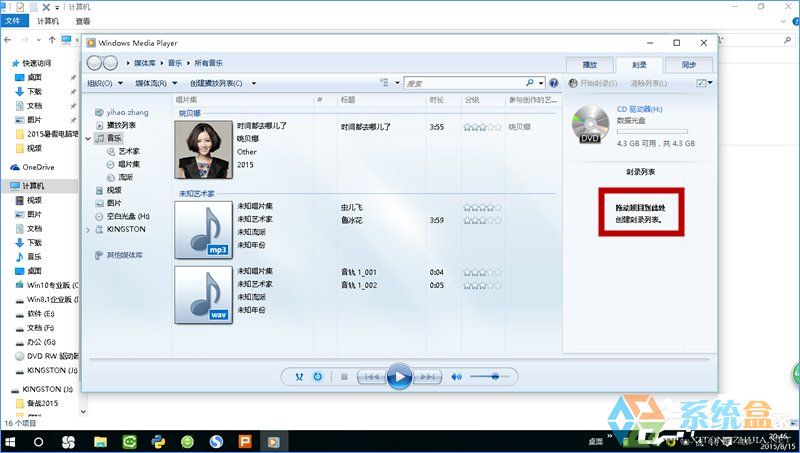Select 视频 in Media Player library

(x=109, y=190)
